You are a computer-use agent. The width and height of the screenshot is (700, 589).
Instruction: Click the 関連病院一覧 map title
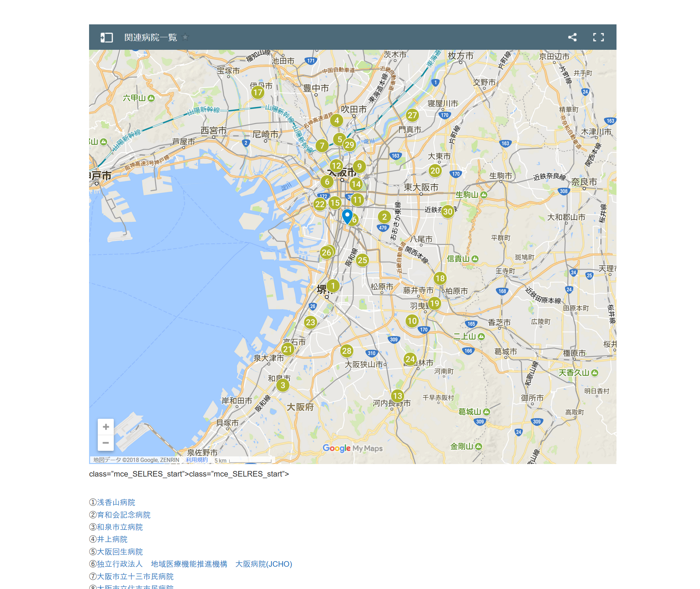151,37
